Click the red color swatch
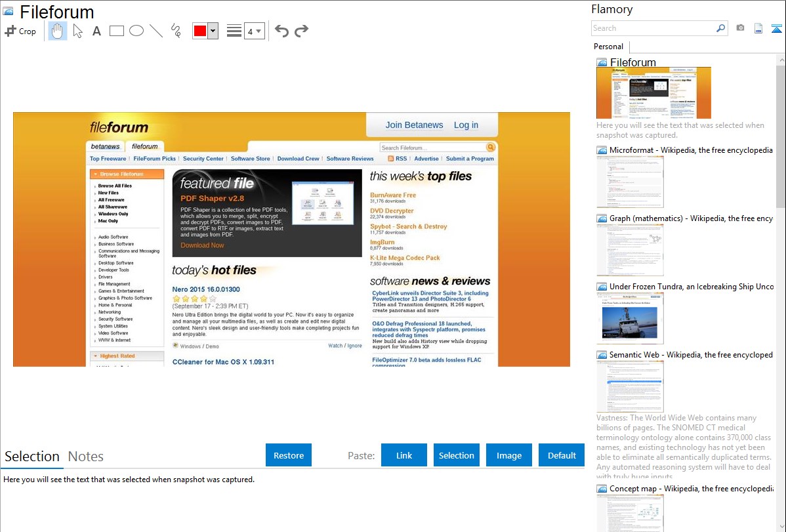The width and height of the screenshot is (786, 532). coord(200,31)
